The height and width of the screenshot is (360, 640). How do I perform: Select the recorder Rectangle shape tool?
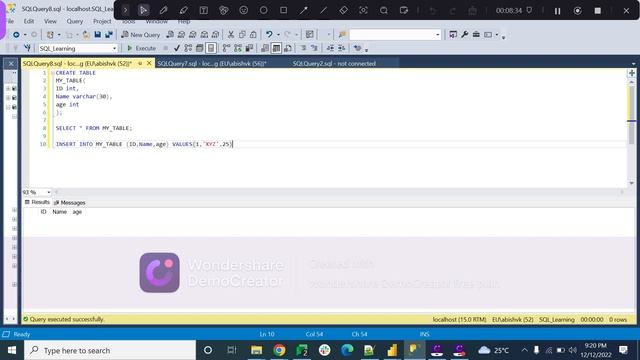point(283,10)
